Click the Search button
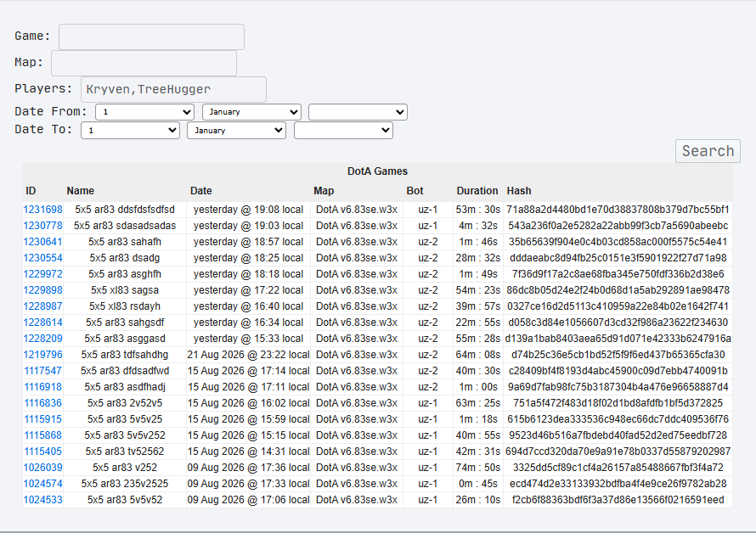Image resolution: width=756 pixels, height=533 pixels. click(x=708, y=151)
